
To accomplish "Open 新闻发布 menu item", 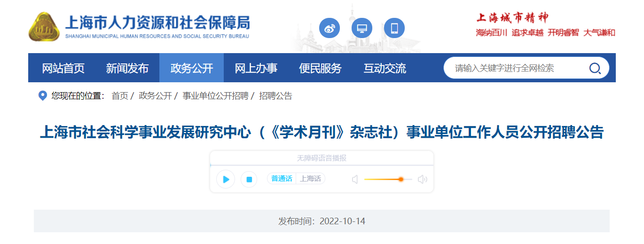I will tap(127, 68).
